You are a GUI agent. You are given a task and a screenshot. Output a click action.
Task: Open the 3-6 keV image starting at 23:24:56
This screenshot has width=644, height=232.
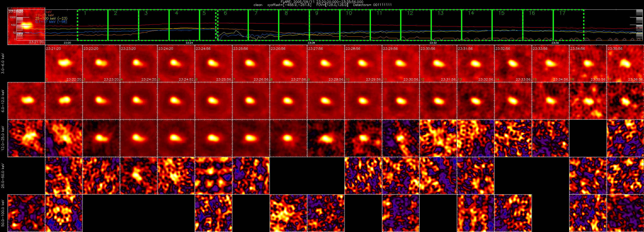(213, 63)
